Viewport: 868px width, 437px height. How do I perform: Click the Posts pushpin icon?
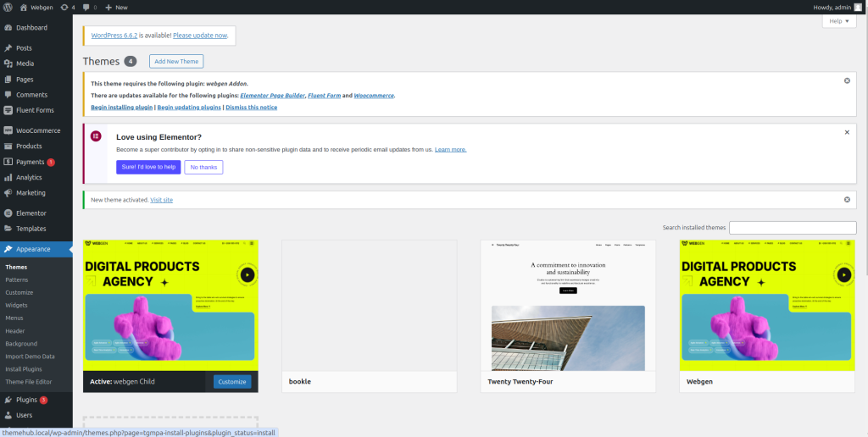[x=8, y=48]
